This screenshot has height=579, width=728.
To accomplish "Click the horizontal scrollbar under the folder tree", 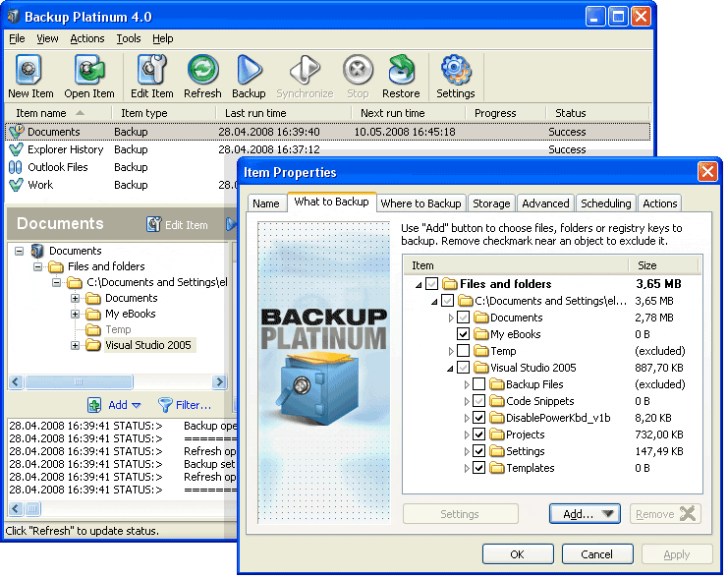I will (118, 382).
